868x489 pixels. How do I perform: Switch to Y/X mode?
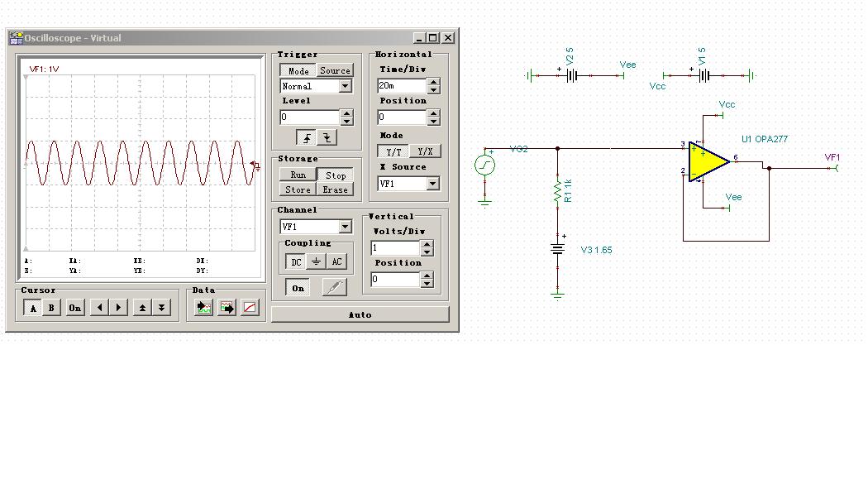click(425, 151)
